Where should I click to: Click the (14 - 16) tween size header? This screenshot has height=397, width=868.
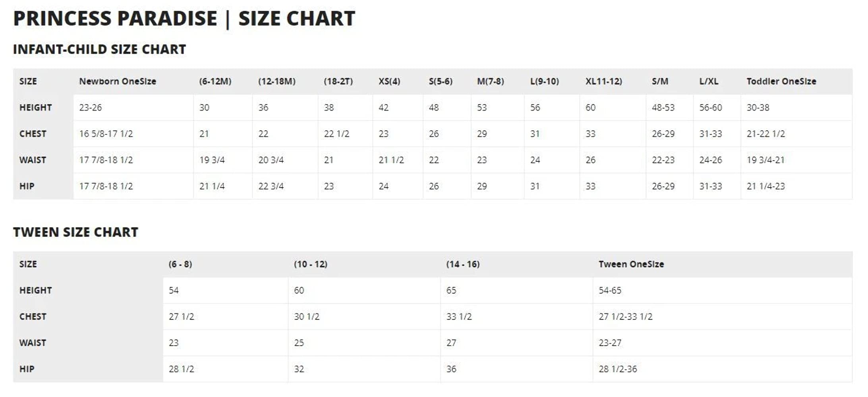(x=462, y=264)
